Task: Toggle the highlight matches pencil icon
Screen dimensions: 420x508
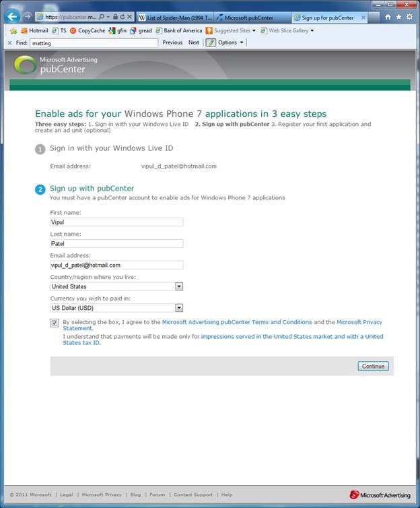Action: coord(211,42)
